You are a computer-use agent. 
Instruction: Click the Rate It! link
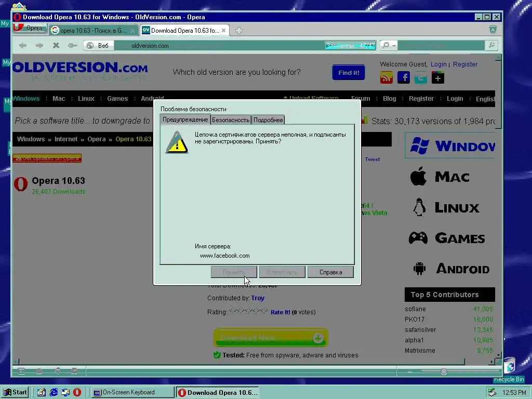(280, 312)
